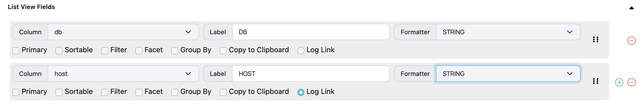The width and height of the screenshot is (644, 105).
Task: Enable Primary checkbox for db row
Action: coord(16,51)
